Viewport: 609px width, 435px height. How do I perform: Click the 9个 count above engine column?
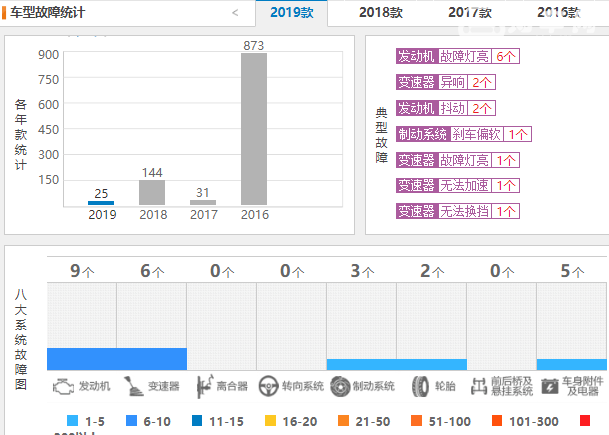(x=82, y=271)
